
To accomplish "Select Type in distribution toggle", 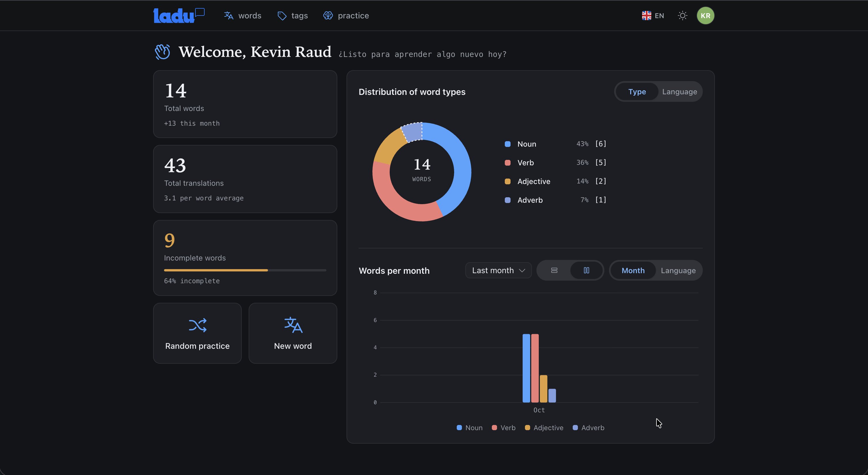I will 637,91.
